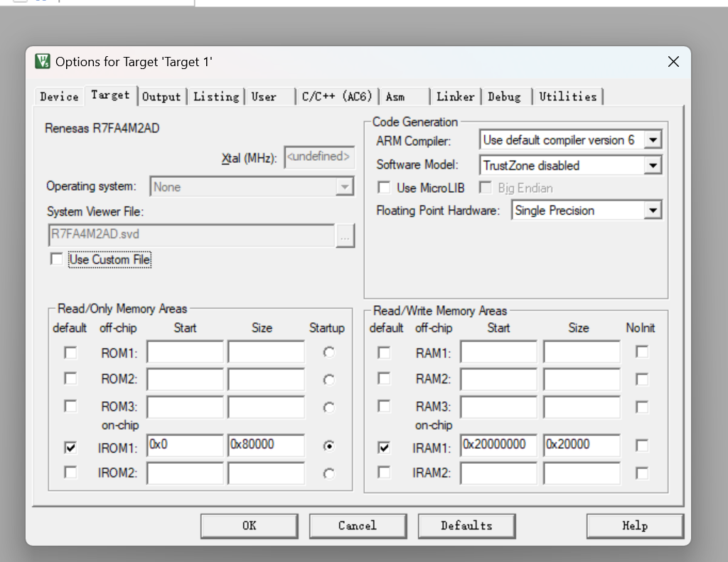The width and height of the screenshot is (728, 562).
Task: Enable NoInit for RAM1
Action: 642,351
